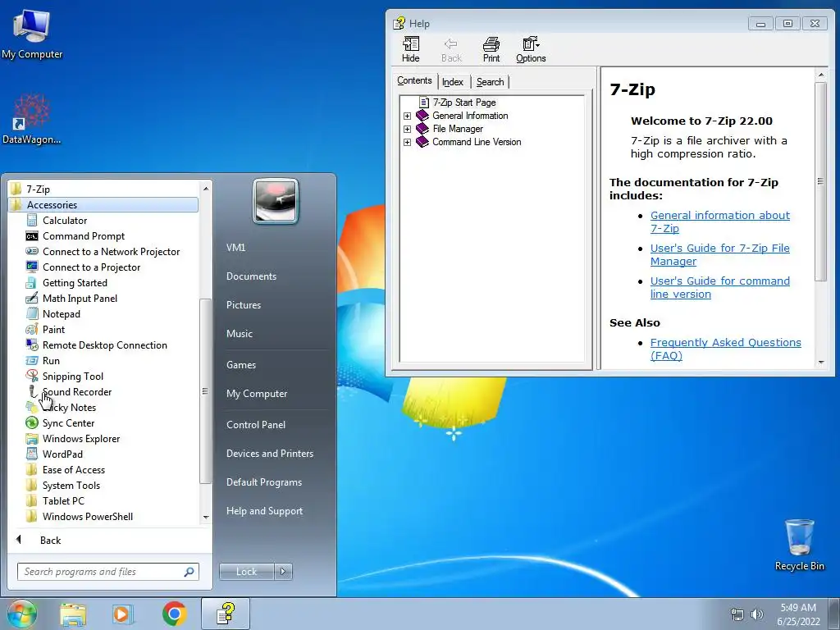Open Pictures from the Start menu
This screenshot has height=630, width=840.
click(243, 304)
